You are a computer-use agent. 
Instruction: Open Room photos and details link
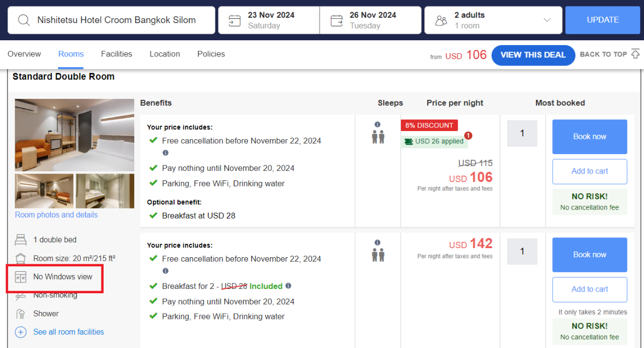tap(56, 215)
